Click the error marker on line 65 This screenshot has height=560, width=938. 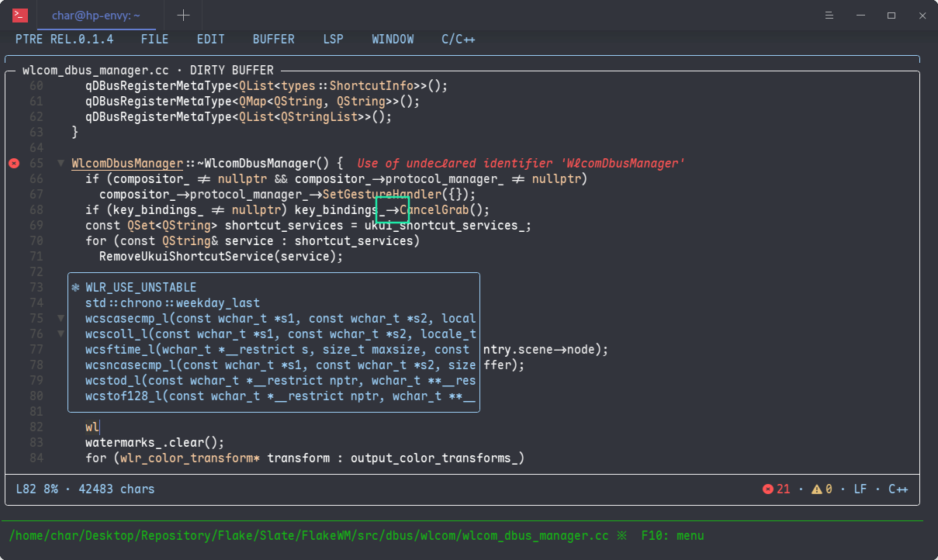point(14,164)
